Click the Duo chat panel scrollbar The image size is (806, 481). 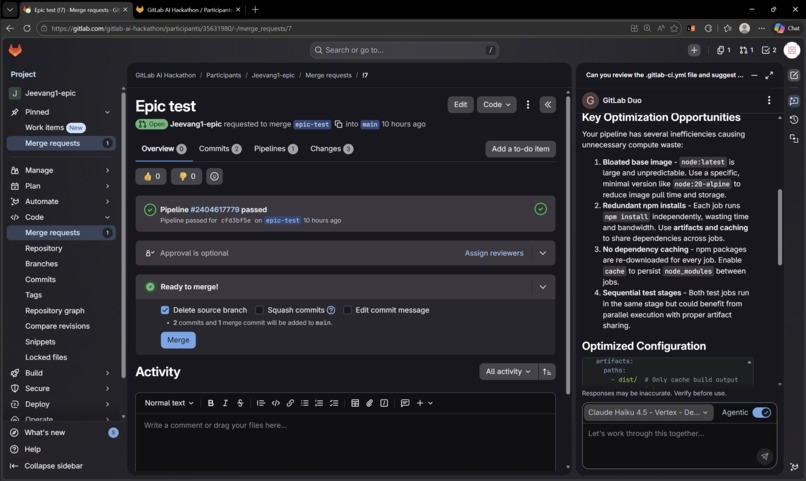[779, 227]
